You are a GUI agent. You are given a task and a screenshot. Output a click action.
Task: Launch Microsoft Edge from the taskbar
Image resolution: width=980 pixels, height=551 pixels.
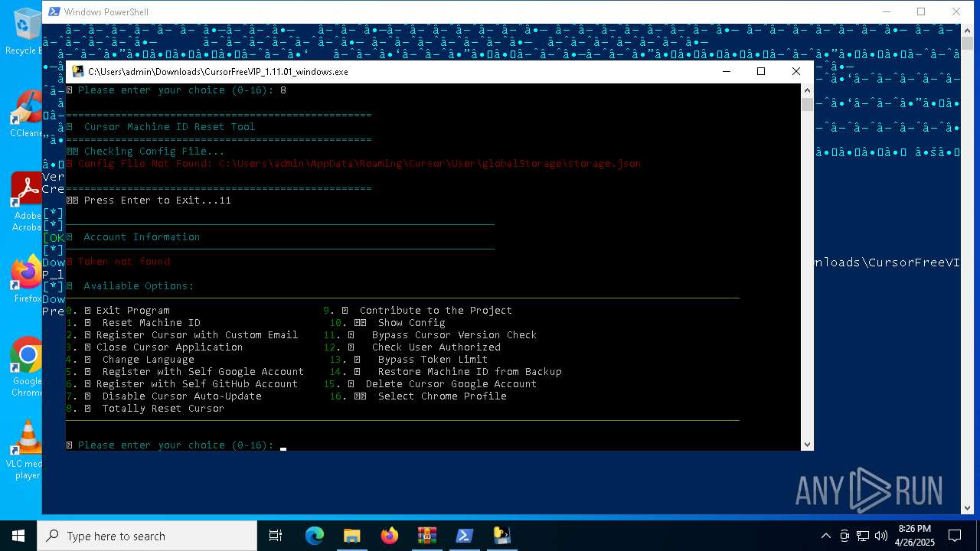[x=315, y=536]
